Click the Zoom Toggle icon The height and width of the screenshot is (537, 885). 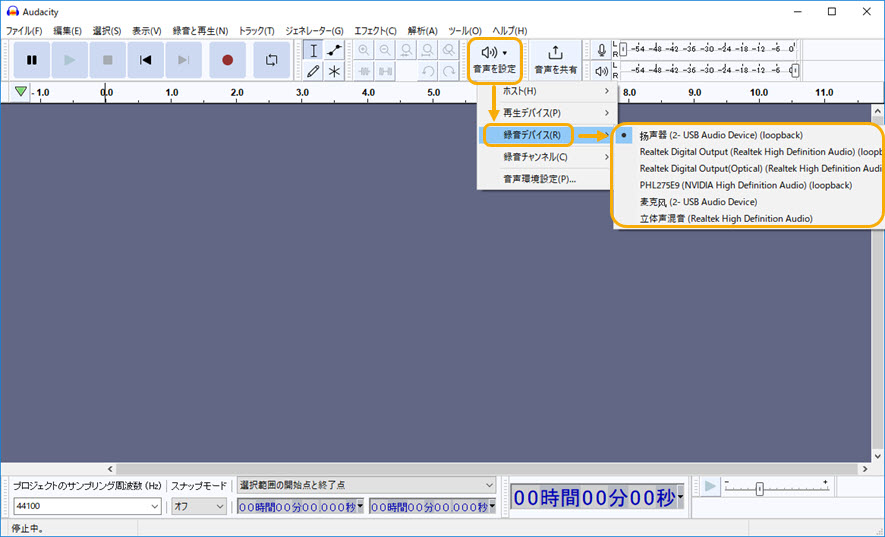[x=448, y=50]
